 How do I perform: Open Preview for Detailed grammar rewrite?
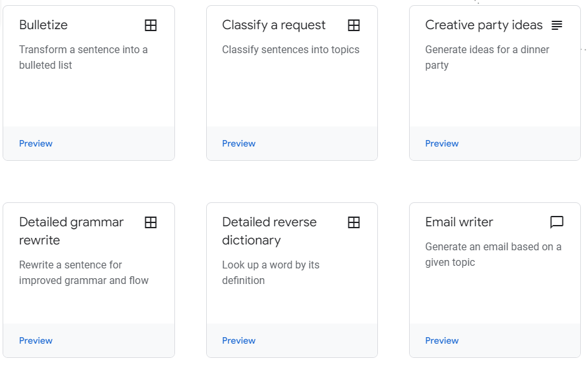tap(36, 340)
